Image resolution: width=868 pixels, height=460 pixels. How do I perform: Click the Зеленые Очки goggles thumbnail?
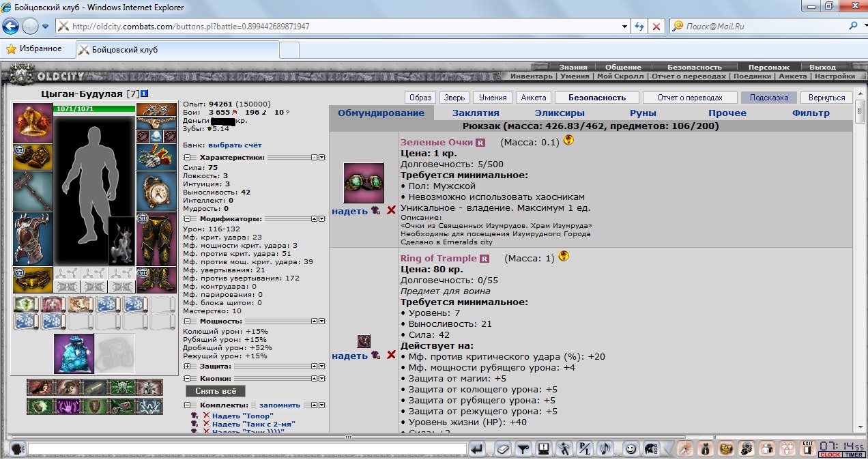coord(363,183)
